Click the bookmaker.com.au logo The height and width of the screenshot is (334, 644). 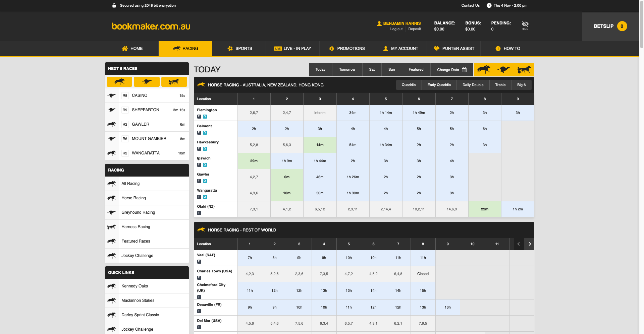151,26
